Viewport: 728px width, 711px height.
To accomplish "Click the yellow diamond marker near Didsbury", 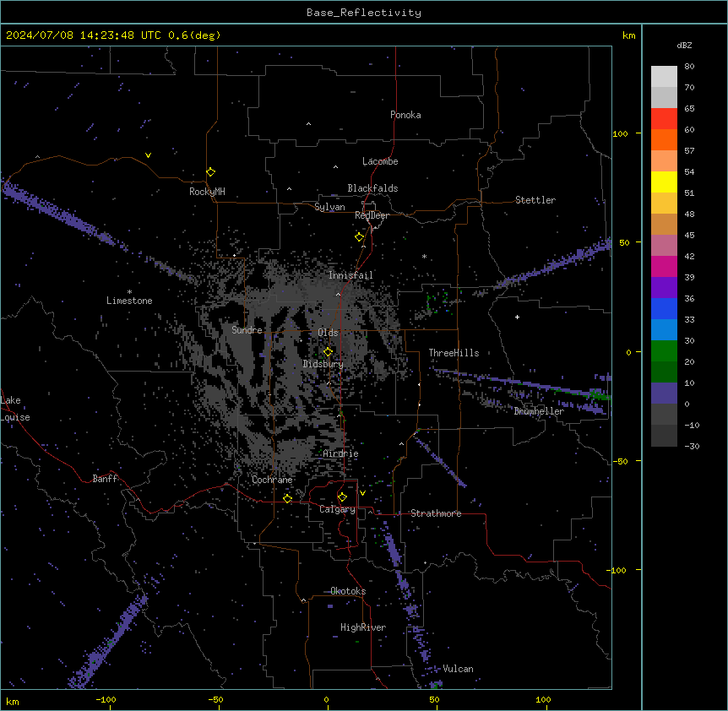I will click(x=328, y=351).
